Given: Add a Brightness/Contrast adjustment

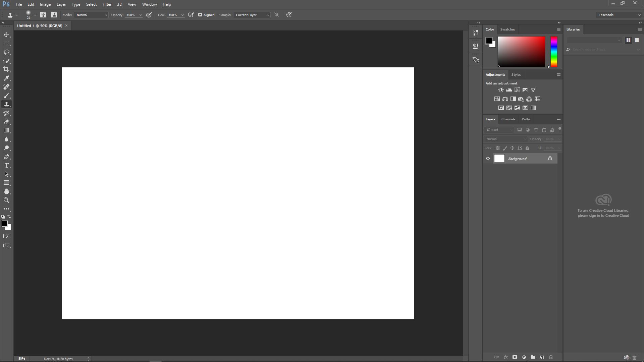Looking at the screenshot, I should [x=501, y=90].
